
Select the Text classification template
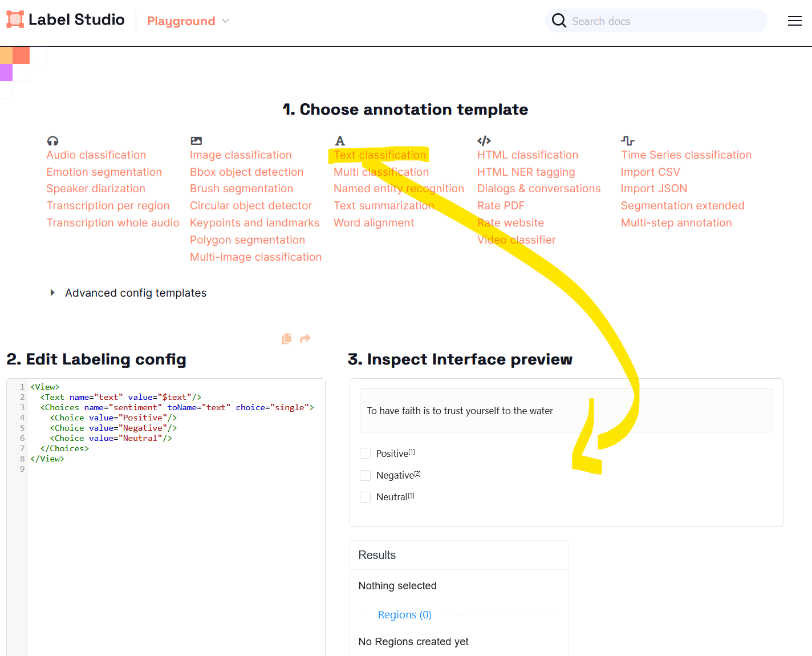pos(380,155)
